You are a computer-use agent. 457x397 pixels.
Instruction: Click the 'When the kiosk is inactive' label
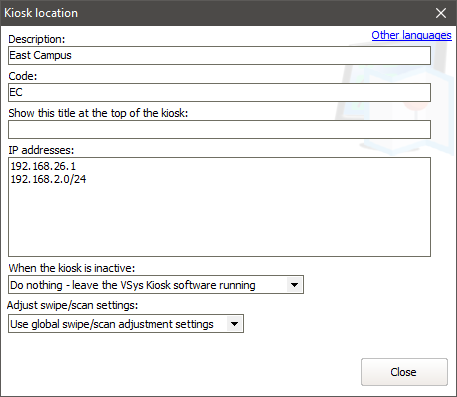(x=72, y=268)
